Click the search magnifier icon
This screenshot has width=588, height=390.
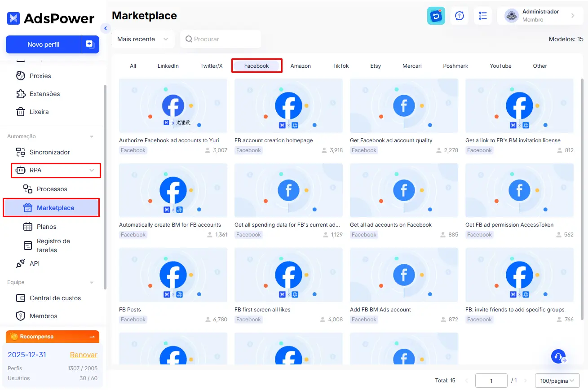click(189, 39)
